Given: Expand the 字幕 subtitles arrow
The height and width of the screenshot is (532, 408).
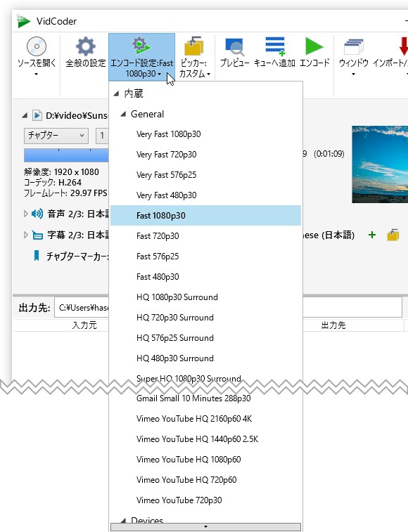Looking at the screenshot, I should (25, 235).
